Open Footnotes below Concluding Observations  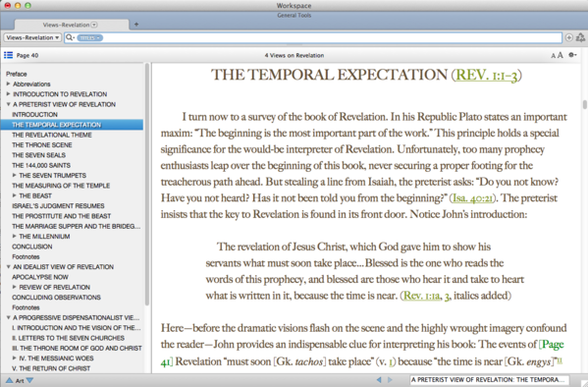coord(26,307)
